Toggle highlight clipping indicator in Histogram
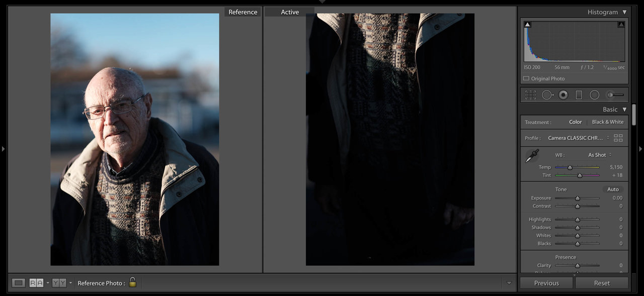This screenshot has height=296, width=644. (x=621, y=24)
